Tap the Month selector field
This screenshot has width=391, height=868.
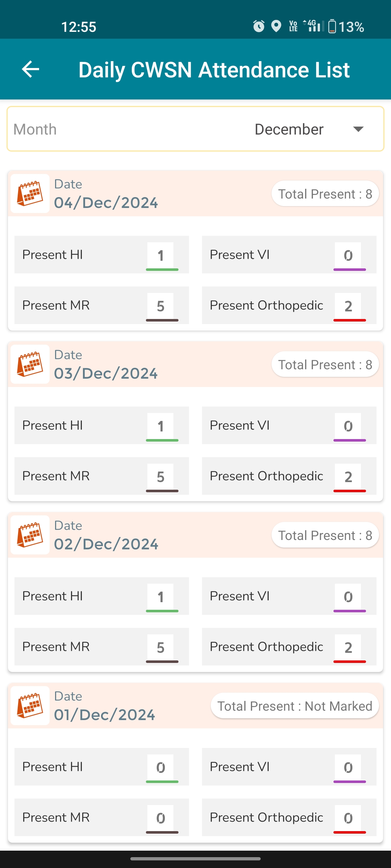tap(195, 129)
